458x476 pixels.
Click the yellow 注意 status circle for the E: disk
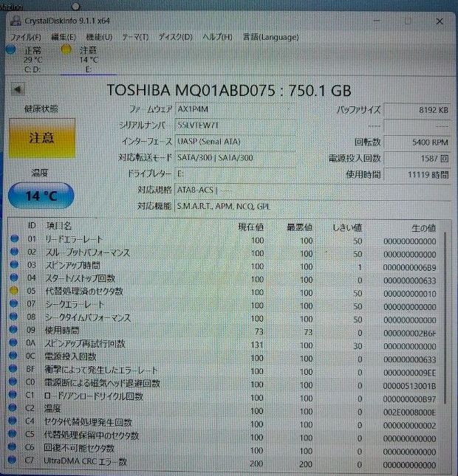pos(66,49)
